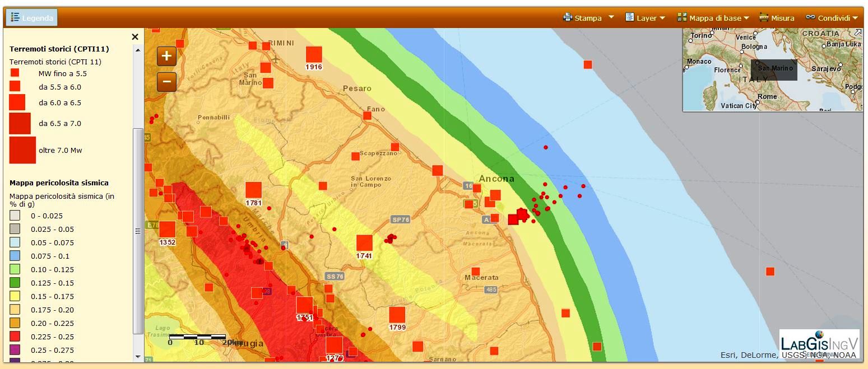Screen dimensions: 868x369
Task: Open the Stampa dropdown arrow
Action: [611, 17]
